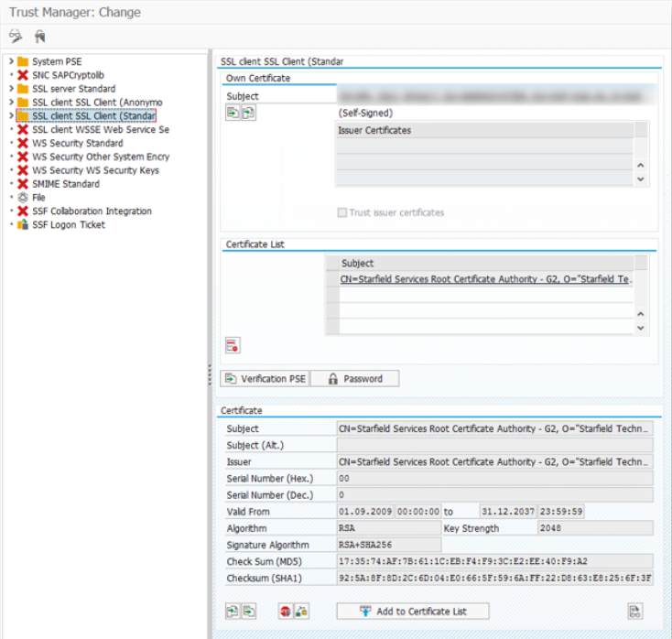Click Add to Certificate List button
The height and width of the screenshot is (639, 672).
[413, 612]
